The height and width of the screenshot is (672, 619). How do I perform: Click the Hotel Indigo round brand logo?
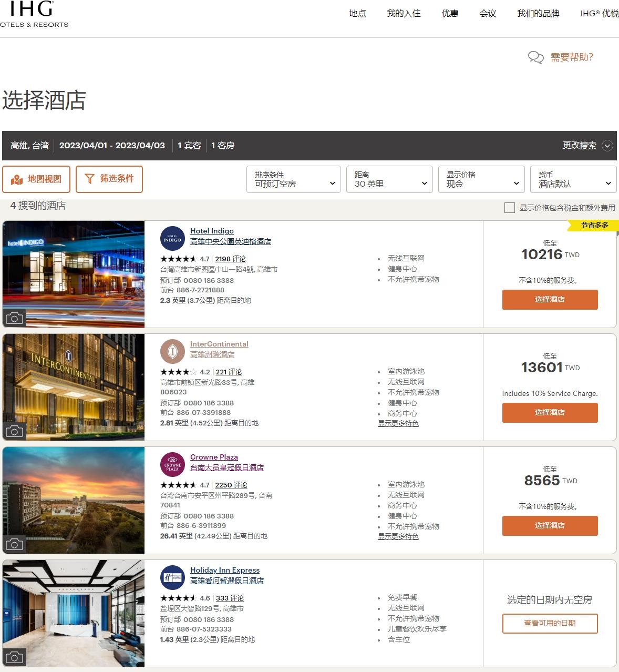point(172,239)
